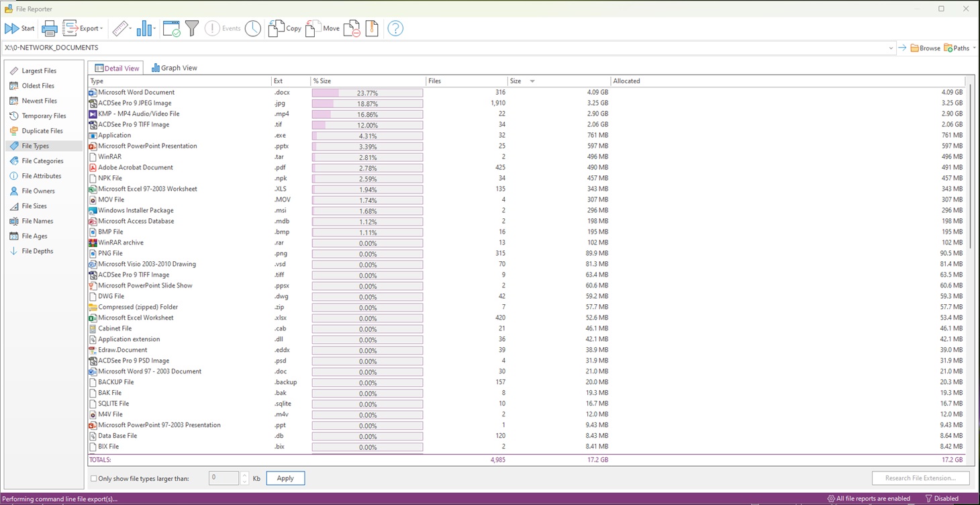Expand the path history dropdown chevron

coord(891,48)
